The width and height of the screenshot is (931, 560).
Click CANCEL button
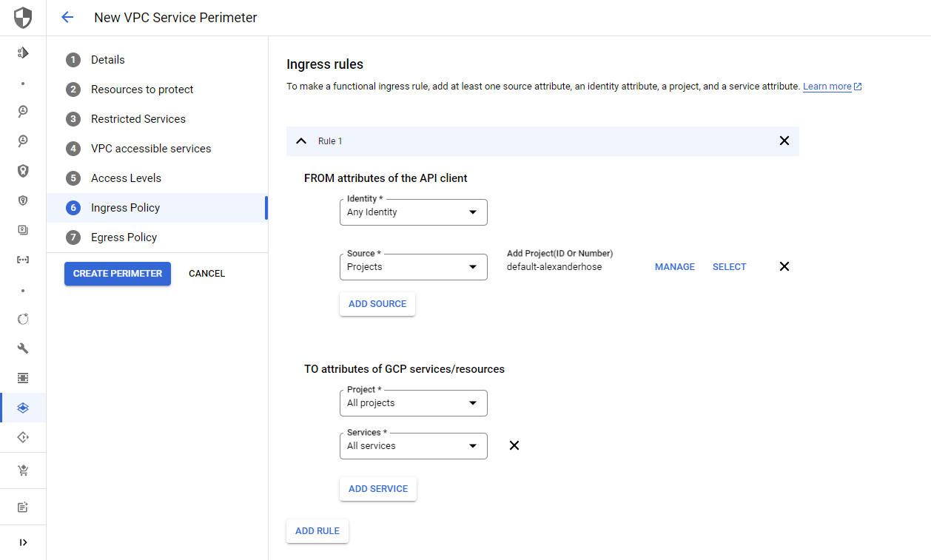206,274
